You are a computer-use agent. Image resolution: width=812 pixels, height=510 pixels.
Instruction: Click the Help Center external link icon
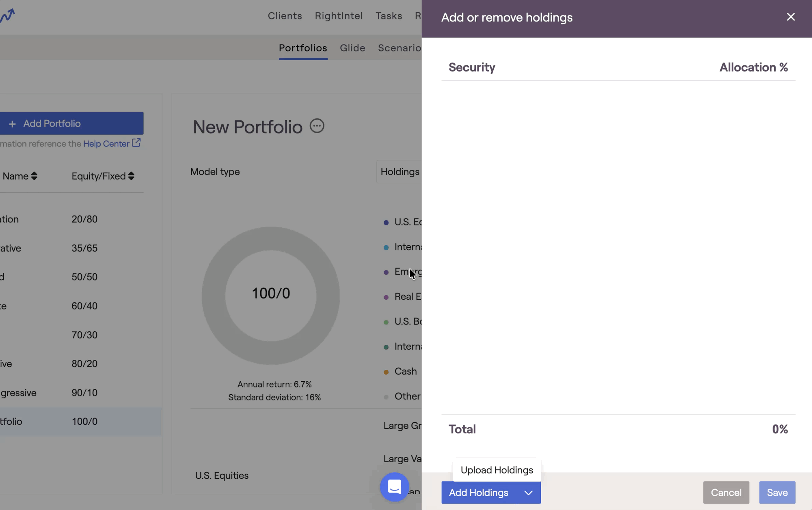point(136,143)
